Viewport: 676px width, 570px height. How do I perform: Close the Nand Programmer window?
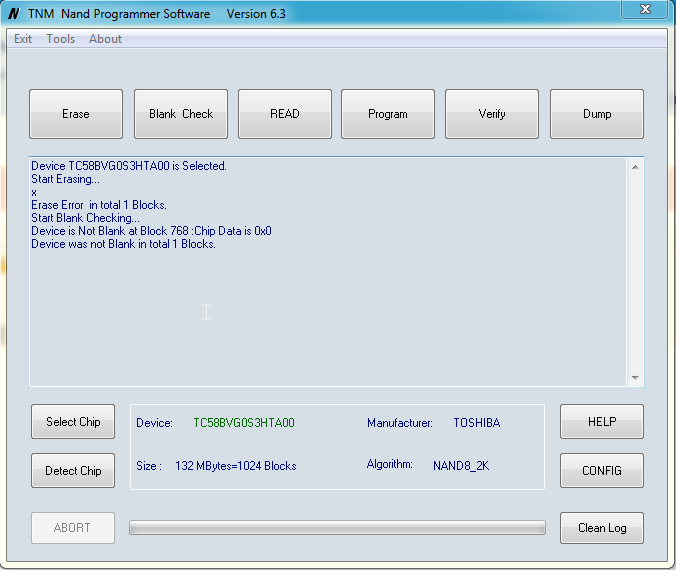645,11
